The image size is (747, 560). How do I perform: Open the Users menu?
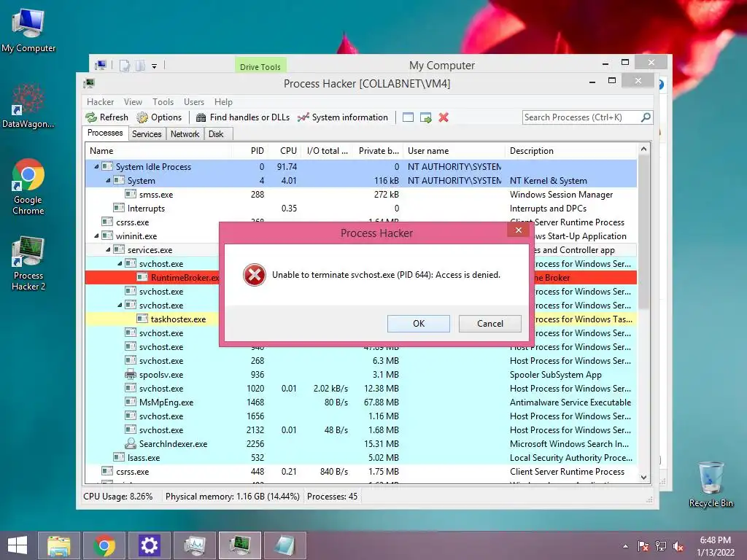pyautogui.click(x=194, y=102)
